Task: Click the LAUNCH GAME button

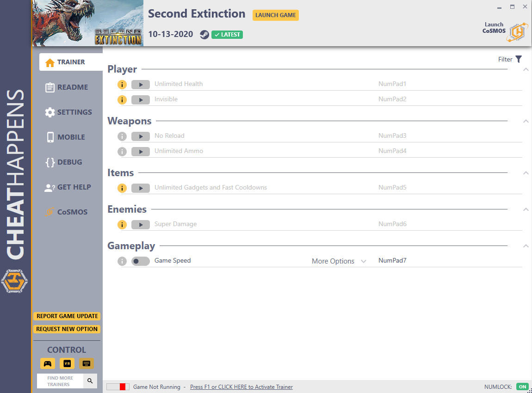Action: tap(276, 15)
